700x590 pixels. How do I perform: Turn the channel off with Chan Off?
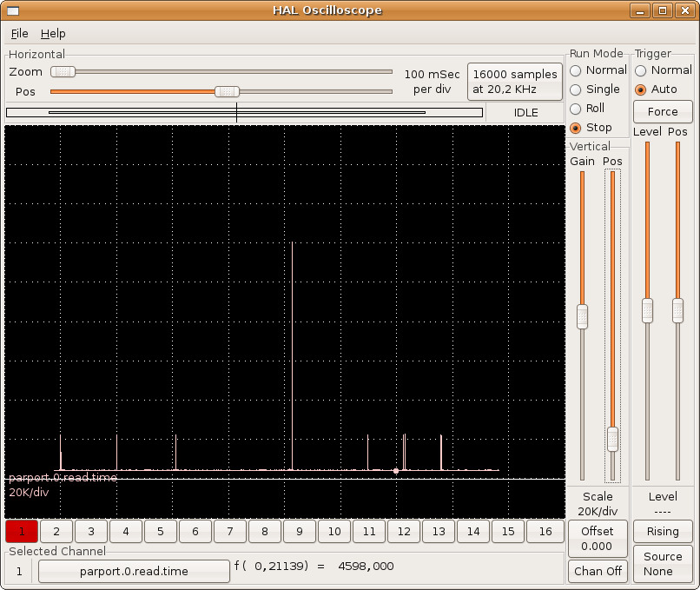click(x=598, y=571)
